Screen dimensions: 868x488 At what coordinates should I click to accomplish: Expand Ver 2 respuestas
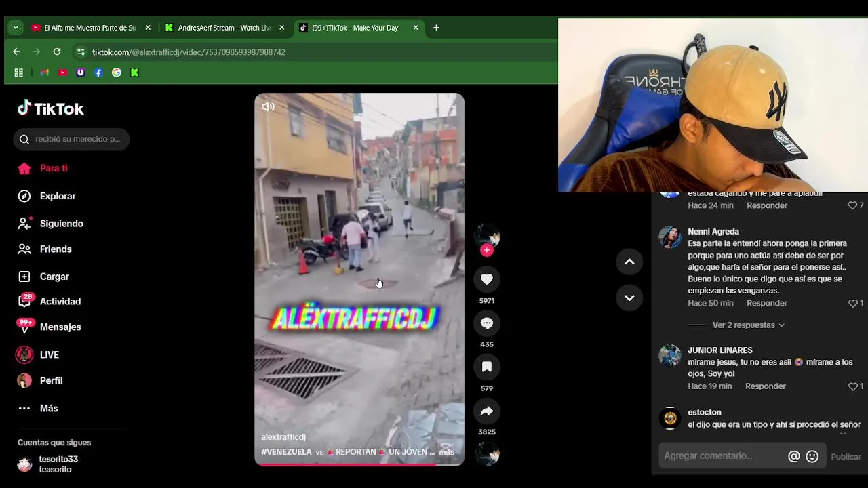point(749,325)
